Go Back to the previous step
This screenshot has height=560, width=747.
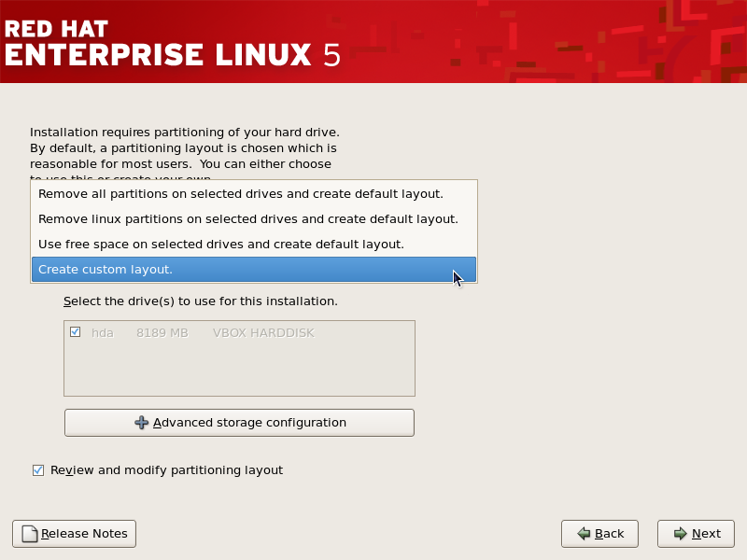[599, 534]
